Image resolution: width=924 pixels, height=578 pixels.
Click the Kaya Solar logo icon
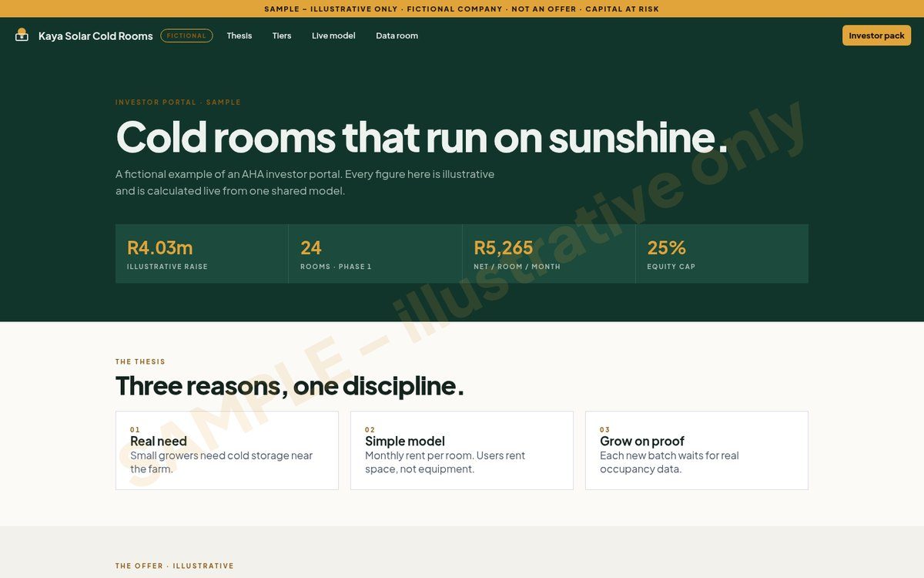pos(22,35)
